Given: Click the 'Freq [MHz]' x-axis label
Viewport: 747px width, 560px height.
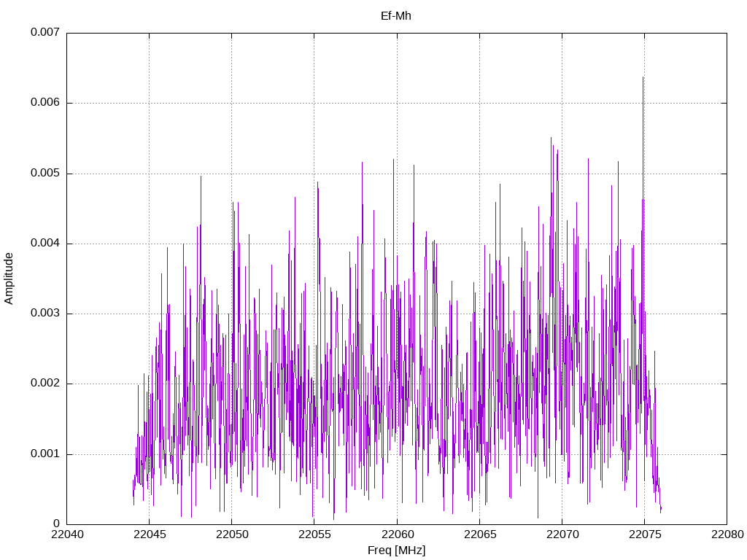Looking at the screenshot, I should click(x=396, y=551).
